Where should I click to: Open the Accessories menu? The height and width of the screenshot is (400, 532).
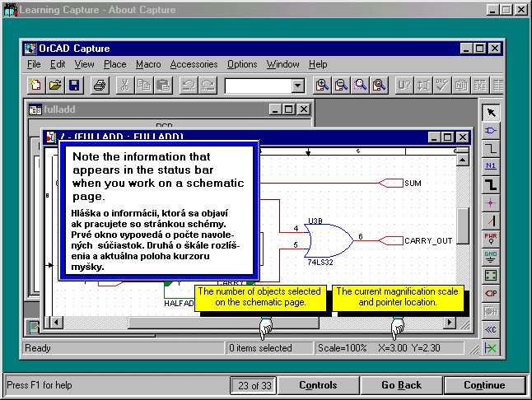194,64
